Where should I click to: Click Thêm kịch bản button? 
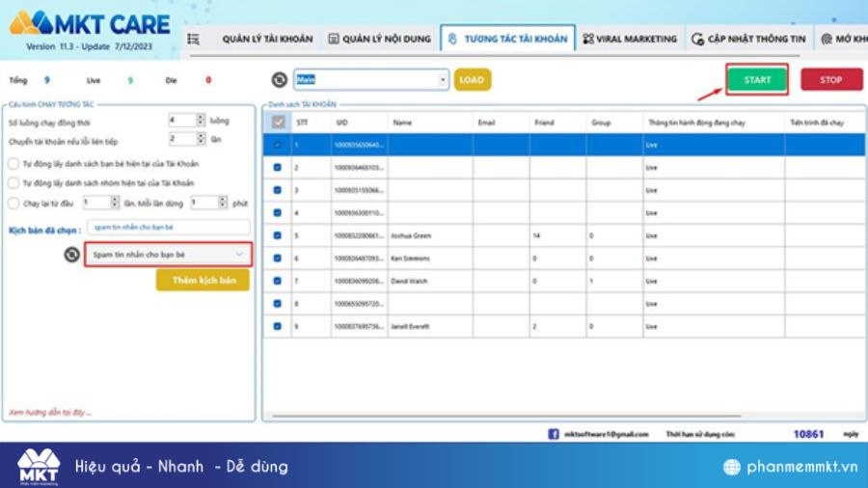pyautogui.click(x=203, y=281)
